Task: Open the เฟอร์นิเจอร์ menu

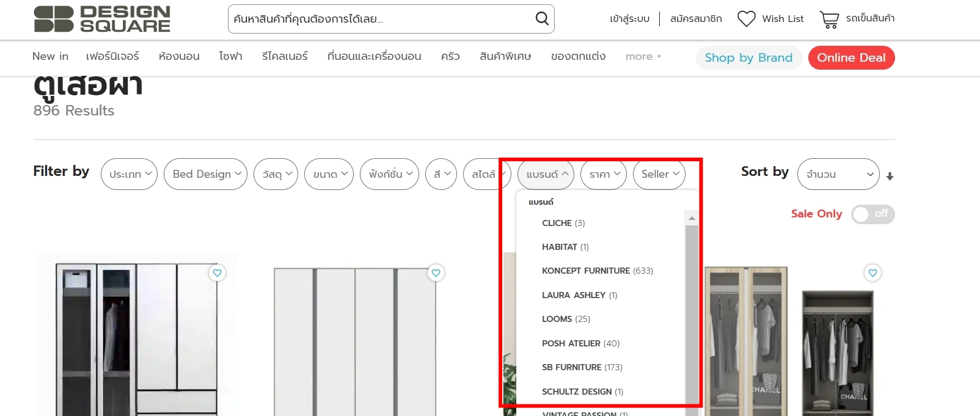Action: pyautogui.click(x=112, y=56)
